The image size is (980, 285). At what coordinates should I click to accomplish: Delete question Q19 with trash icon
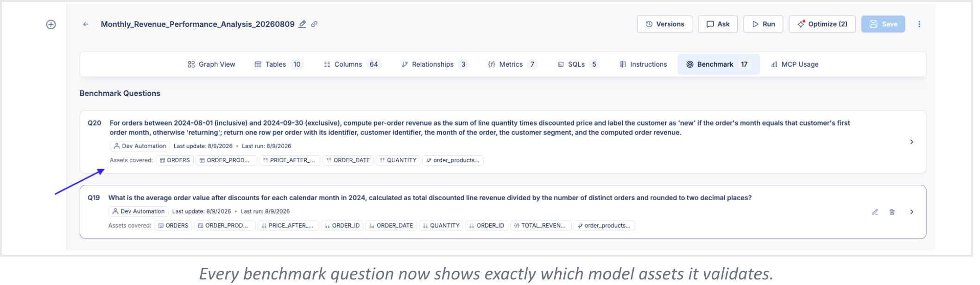coord(892,212)
